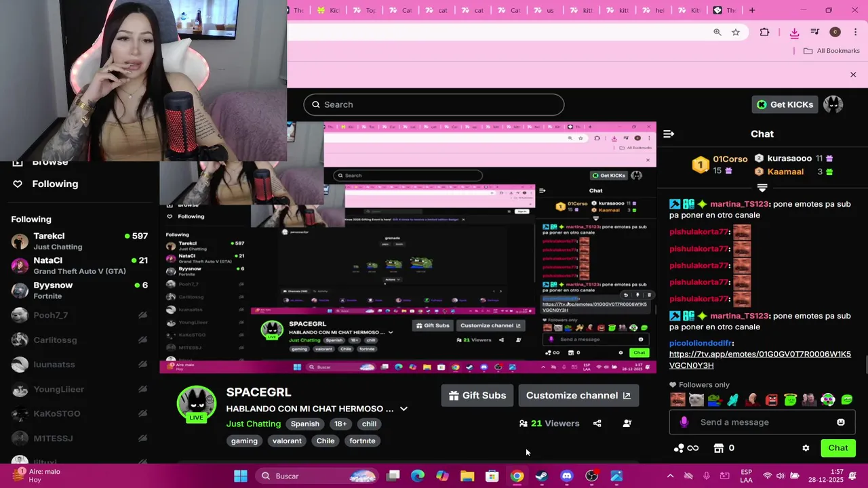Click the 'Chile' stream tag
Image resolution: width=868 pixels, height=488 pixels.
point(325,441)
